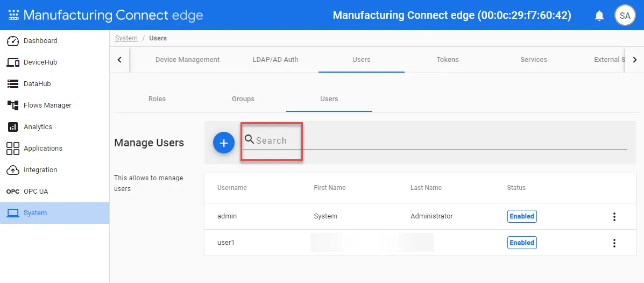Open more options for admin row

[x=614, y=216]
